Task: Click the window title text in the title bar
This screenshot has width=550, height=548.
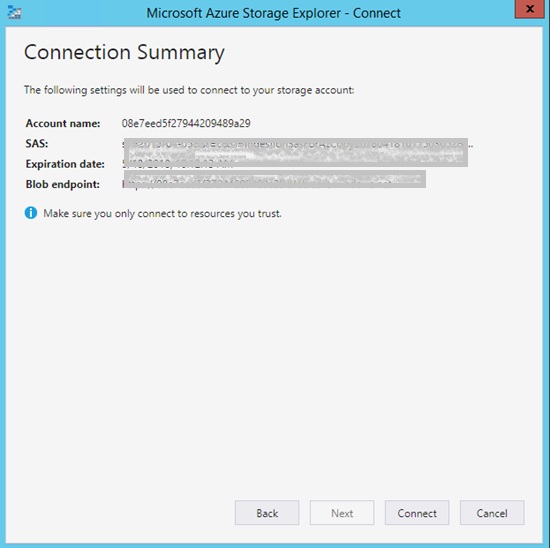Action: (x=274, y=13)
